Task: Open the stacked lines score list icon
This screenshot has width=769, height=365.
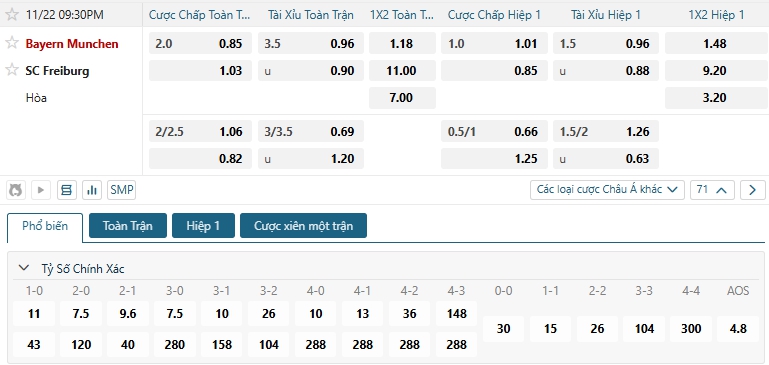Action: (67, 190)
